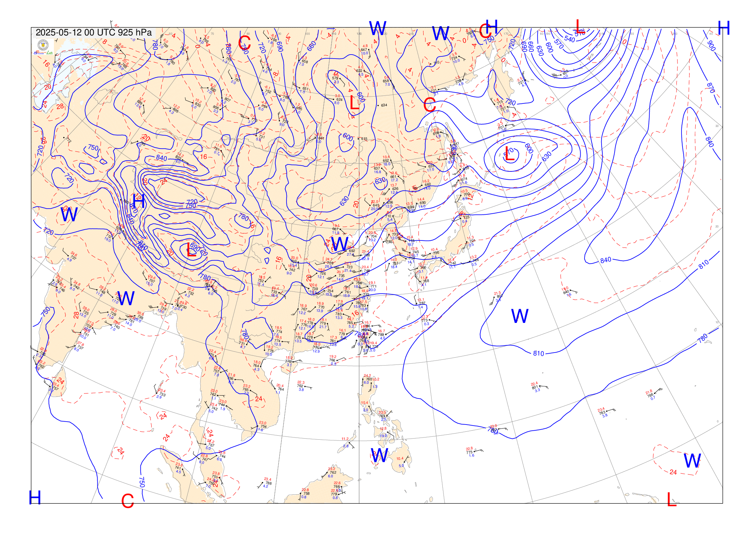Select the '900' contour label near top-right corner
756x546 pixels.
(711, 46)
